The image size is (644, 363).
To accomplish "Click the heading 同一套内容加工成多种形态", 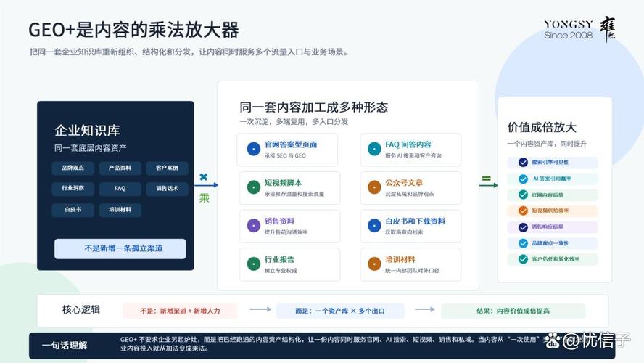I will click(x=314, y=107).
